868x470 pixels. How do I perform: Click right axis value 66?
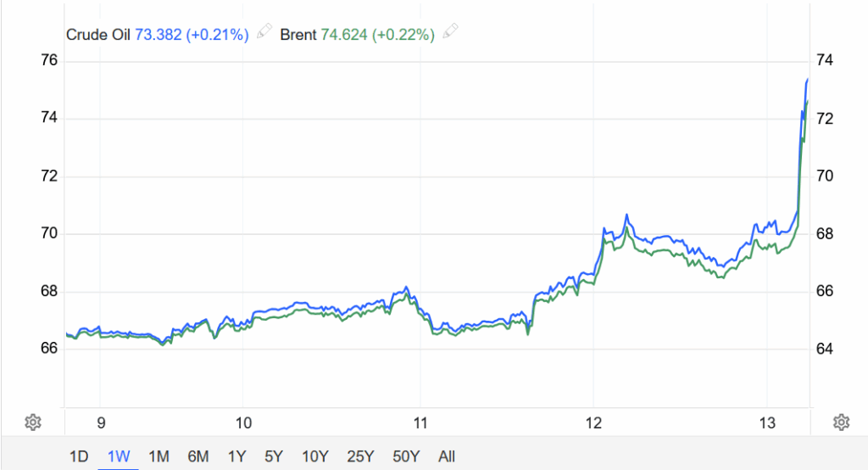tap(825, 290)
